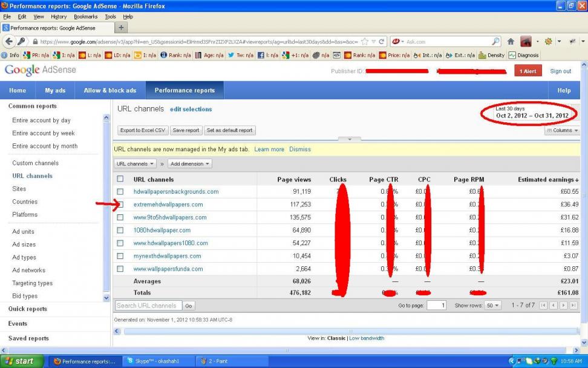Click the Twitter Tw: n/a toolbar item
Image resolution: width=588 pixels, height=368 pixels.
point(240,55)
